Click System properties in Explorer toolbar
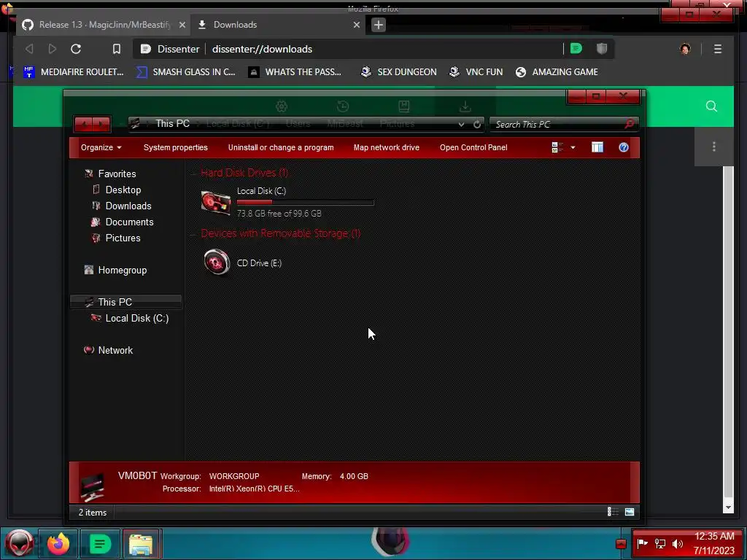The height and width of the screenshot is (560, 747). point(175,147)
